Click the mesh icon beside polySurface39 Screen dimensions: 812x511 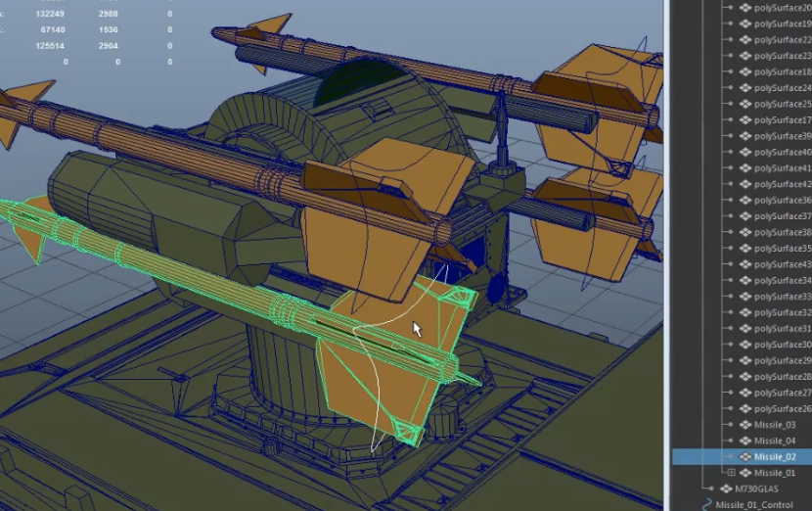pyautogui.click(x=745, y=136)
